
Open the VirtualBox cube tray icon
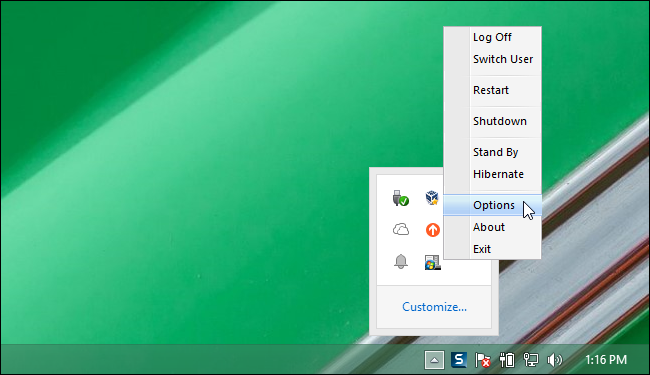432,198
